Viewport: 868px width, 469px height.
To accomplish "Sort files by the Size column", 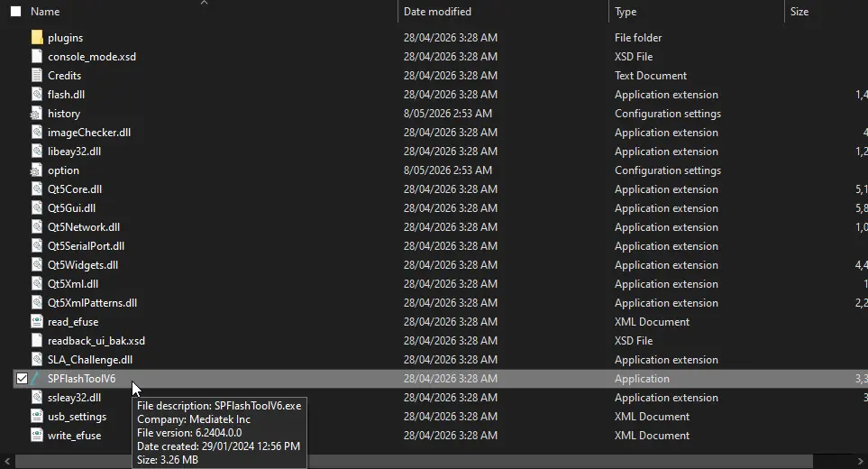I will pyautogui.click(x=799, y=12).
